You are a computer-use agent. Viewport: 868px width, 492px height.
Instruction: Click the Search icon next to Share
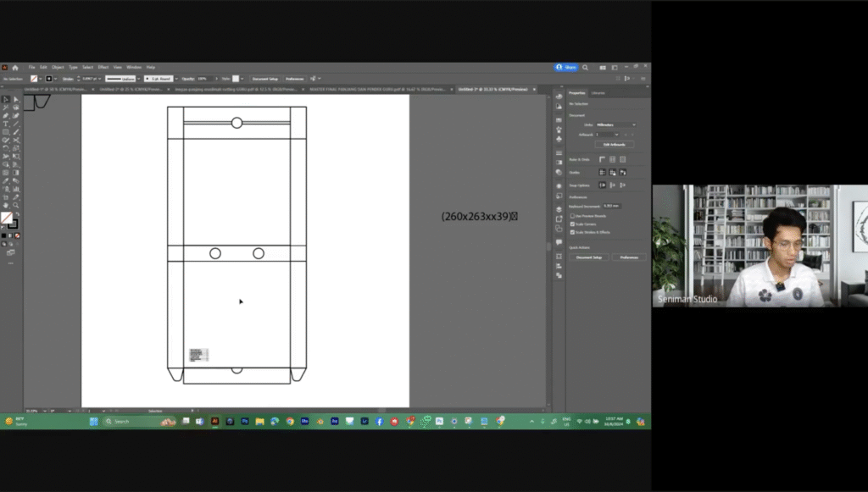(x=586, y=67)
